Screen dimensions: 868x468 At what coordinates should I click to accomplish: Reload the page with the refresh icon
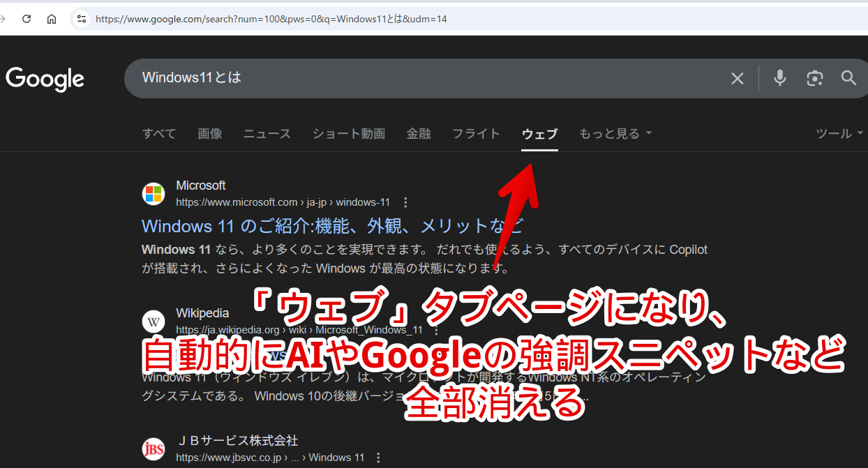pyautogui.click(x=27, y=19)
